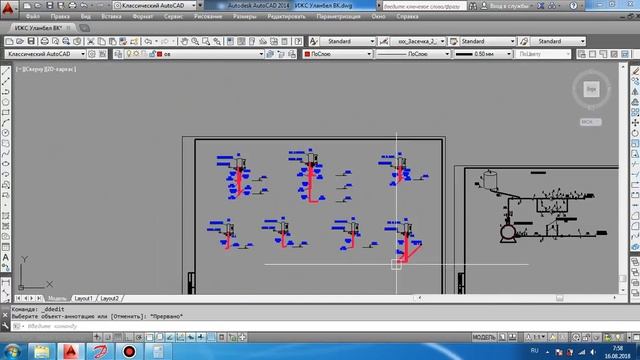Click the МОДЕЛЬ button in status bar
The image size is (640, 360).
coord(484,337)
